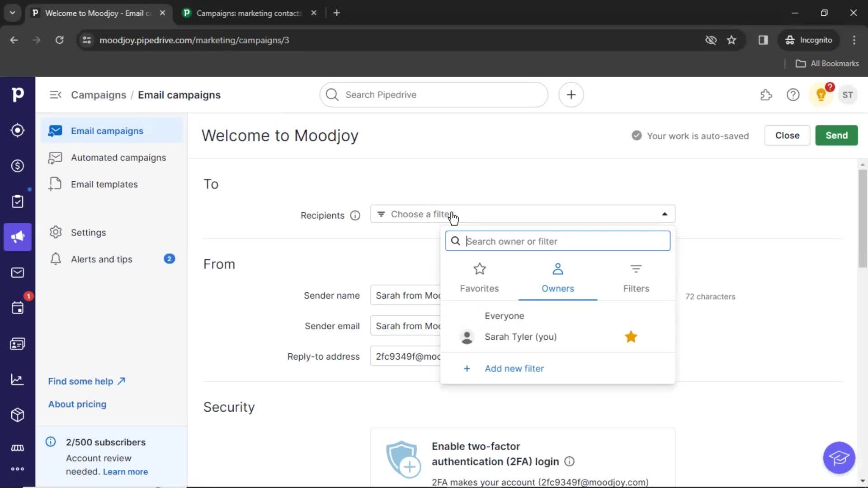Click Incognito indicator
Screen dimensions: 868x488
[x=809, y=40]
